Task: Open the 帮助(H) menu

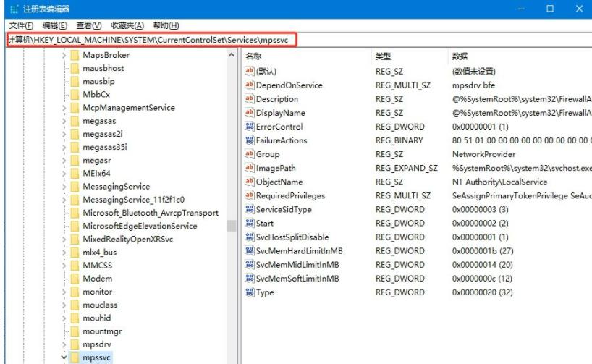Action: [x=166, y=25]
